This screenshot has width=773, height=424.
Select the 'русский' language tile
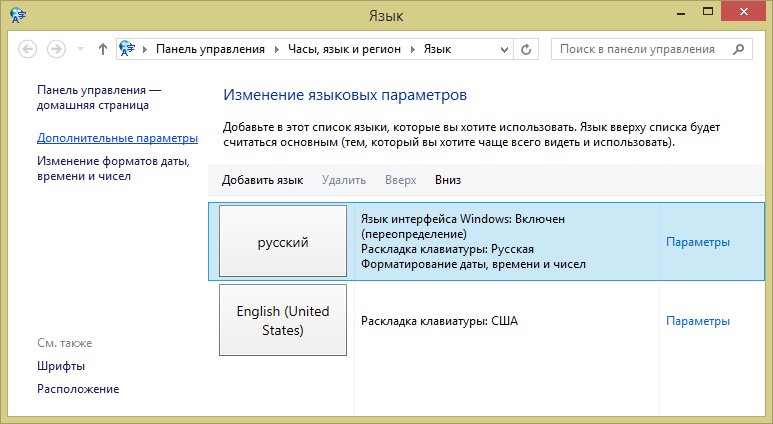click(283, 242)
